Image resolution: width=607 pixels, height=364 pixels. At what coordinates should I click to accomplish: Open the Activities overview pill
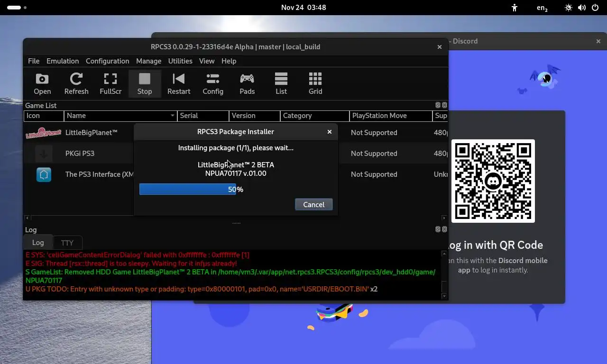[17, 8]
